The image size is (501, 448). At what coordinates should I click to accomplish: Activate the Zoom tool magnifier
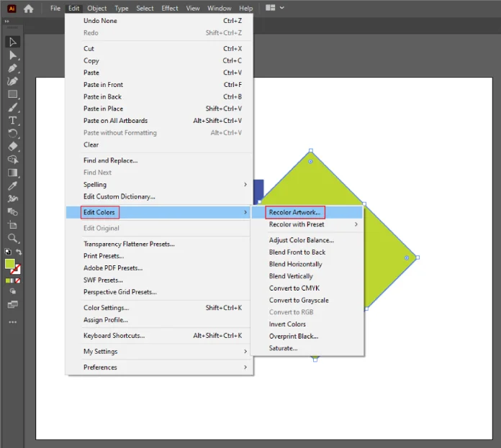tap(13, 238)
